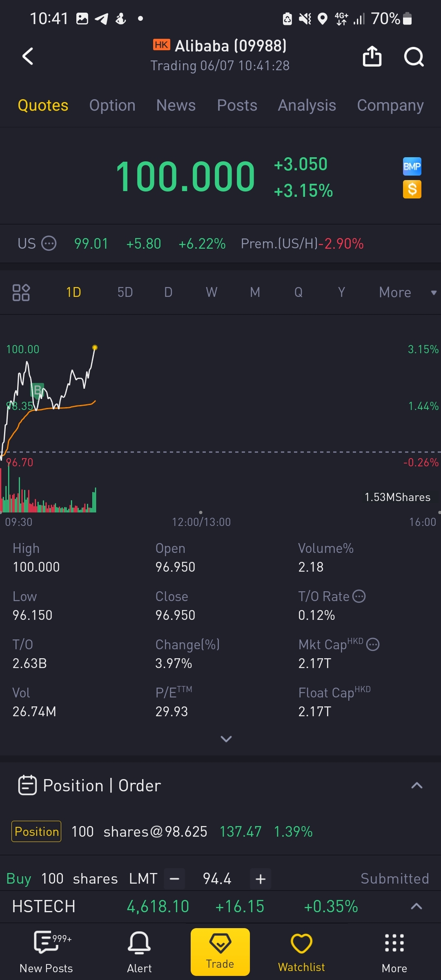Image resolution: width=441 pixels, height=980 pixels.
Task: Open the More chart periods dropdown
Action: pos(408,292)
